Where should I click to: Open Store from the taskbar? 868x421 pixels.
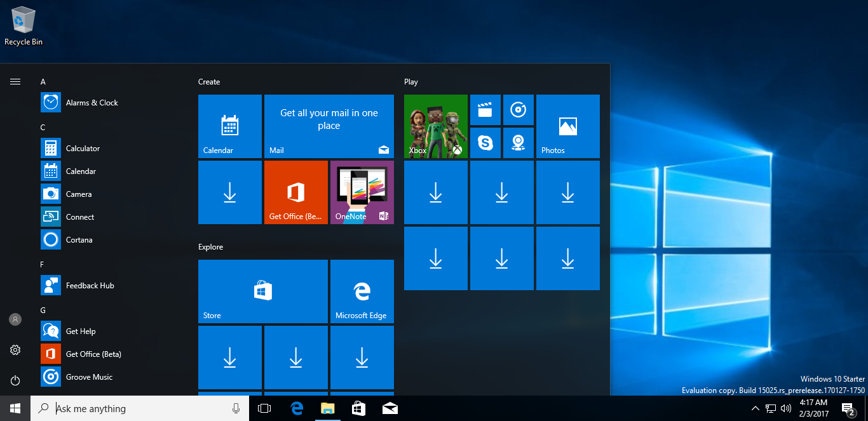[x=359, y=408]
